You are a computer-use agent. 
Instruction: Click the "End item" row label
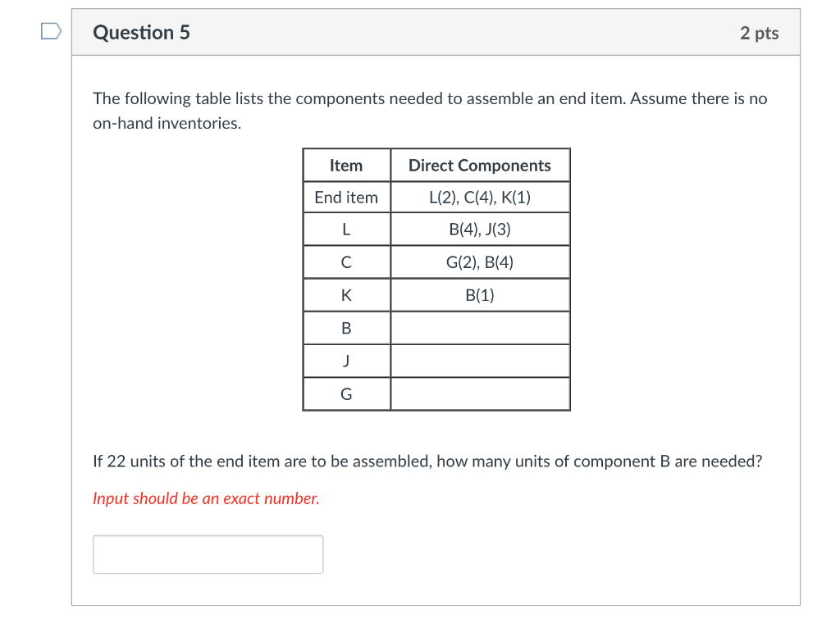pos(346,197)
